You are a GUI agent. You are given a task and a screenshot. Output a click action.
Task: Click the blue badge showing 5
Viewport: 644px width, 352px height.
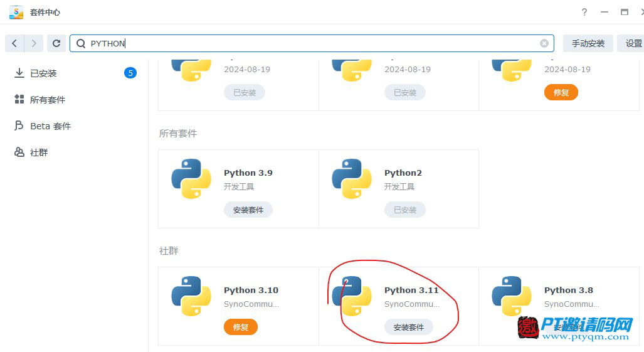coord(130,73)
